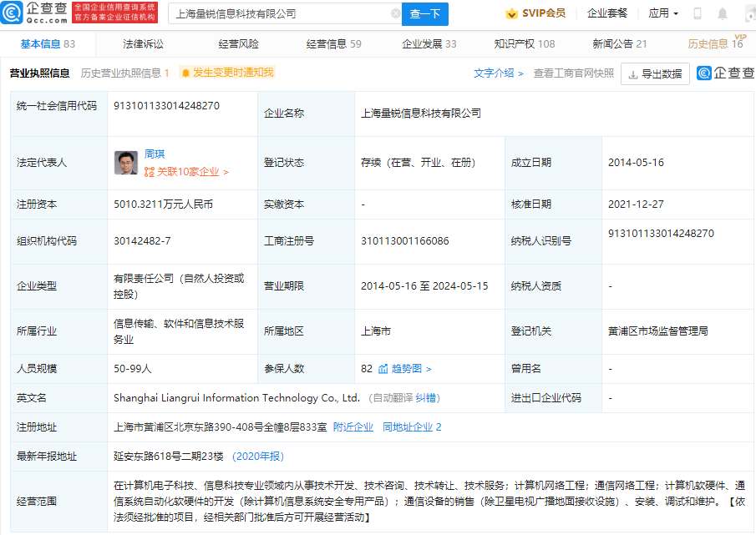Screen dimensions: 756x535
Task: Switch to 历史营业执照信息 sub-tab
Action: pyautogui.click(x=124, y=73)
